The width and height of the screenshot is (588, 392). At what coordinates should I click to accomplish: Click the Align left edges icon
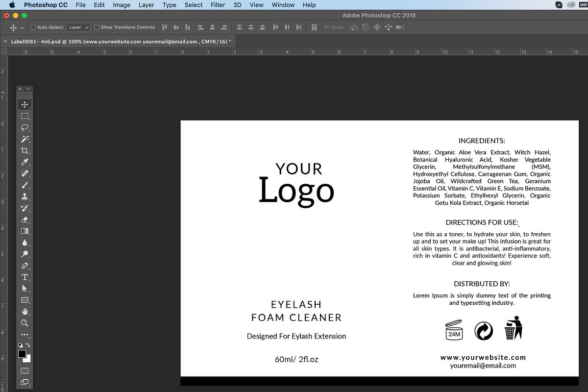point(201,27)
